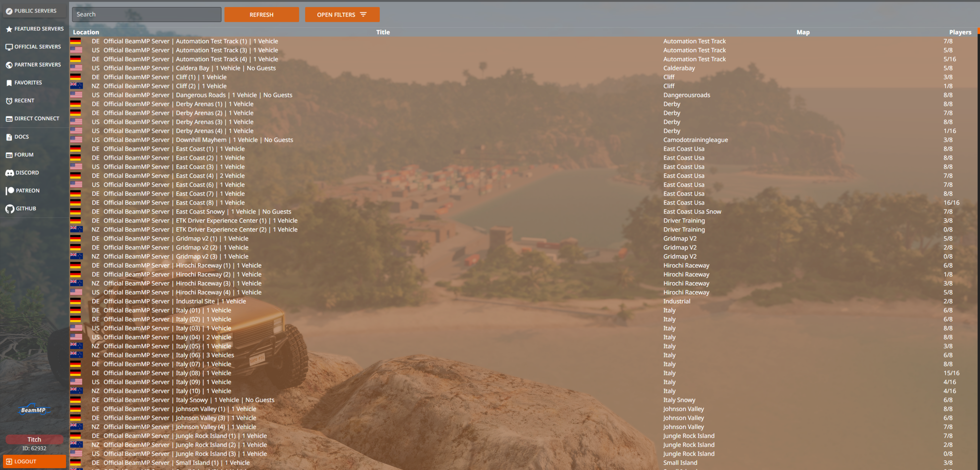
Task: Go to the Forum menu item
Action: click(23, 155)
